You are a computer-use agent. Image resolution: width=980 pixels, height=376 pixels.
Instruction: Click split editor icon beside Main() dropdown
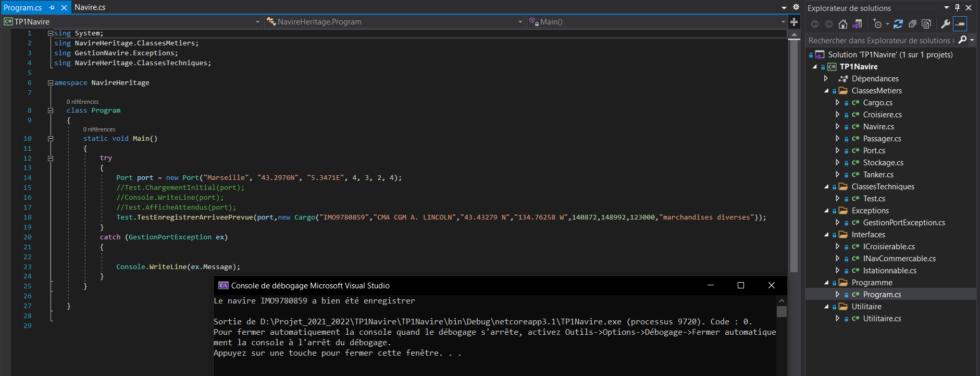[x=794, y=21]
